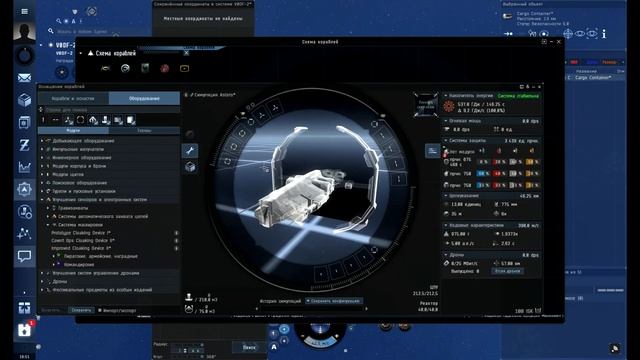
Task: Collapse Улучшения сенсоров и электронных систем
Action: point(42,200)
